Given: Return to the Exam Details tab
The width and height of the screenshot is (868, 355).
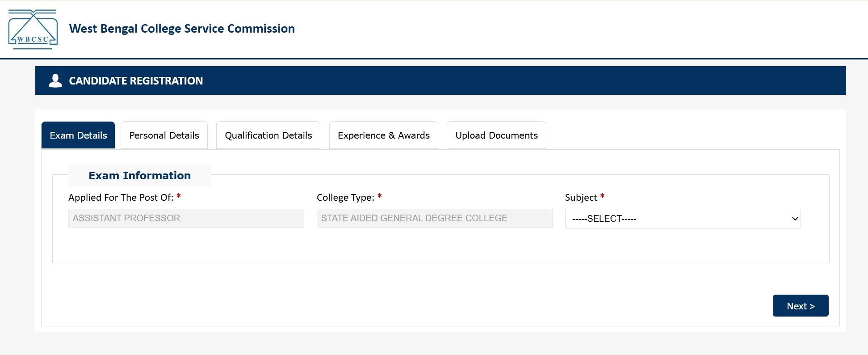Looking at the screenshot, I should tap(78, 135).
